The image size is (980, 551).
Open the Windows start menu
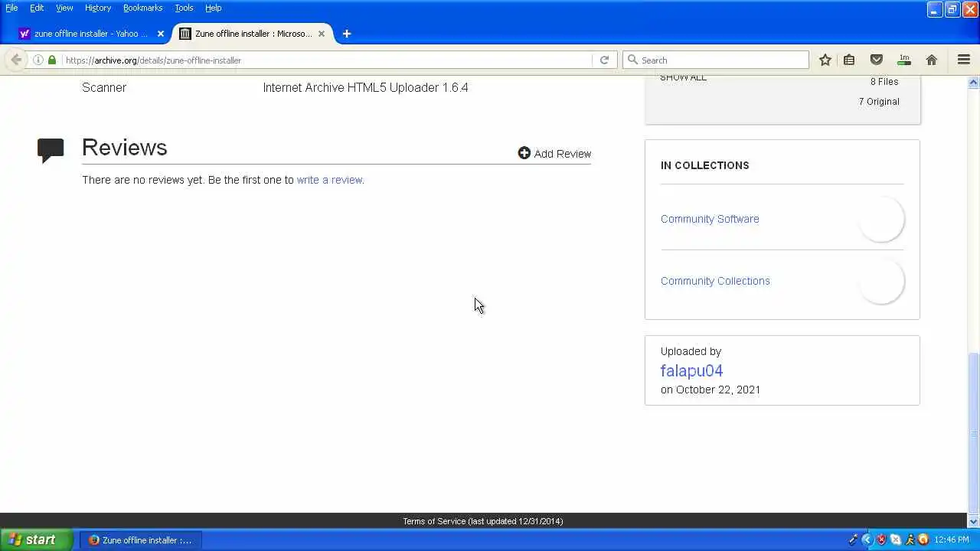click(x=36, y=540)
